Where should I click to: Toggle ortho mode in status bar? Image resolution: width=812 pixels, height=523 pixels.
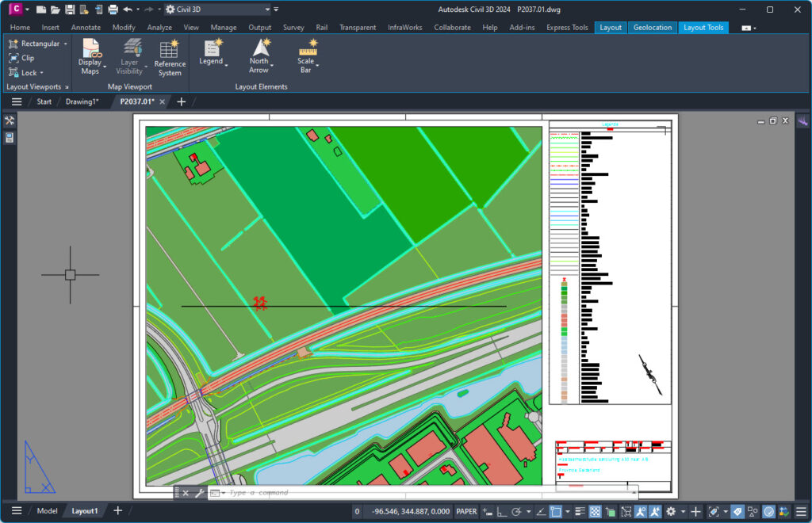pyautogui.click(x=501, y=512)
